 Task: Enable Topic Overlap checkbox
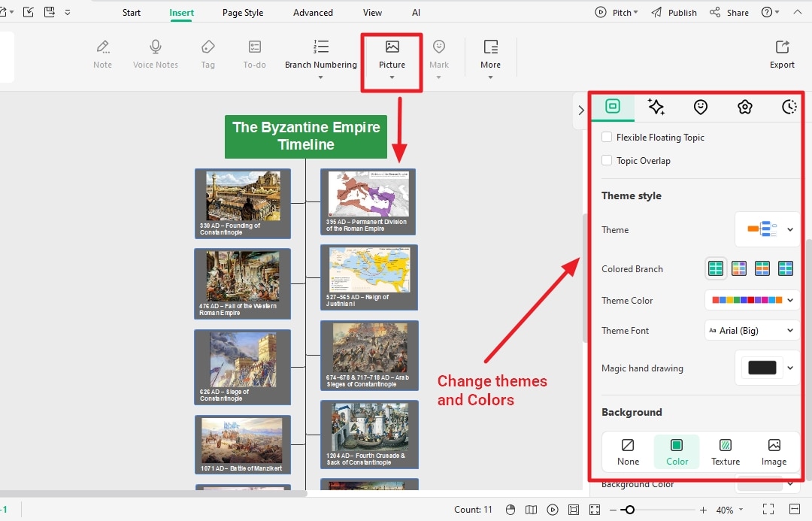click(x=607, y=161)
